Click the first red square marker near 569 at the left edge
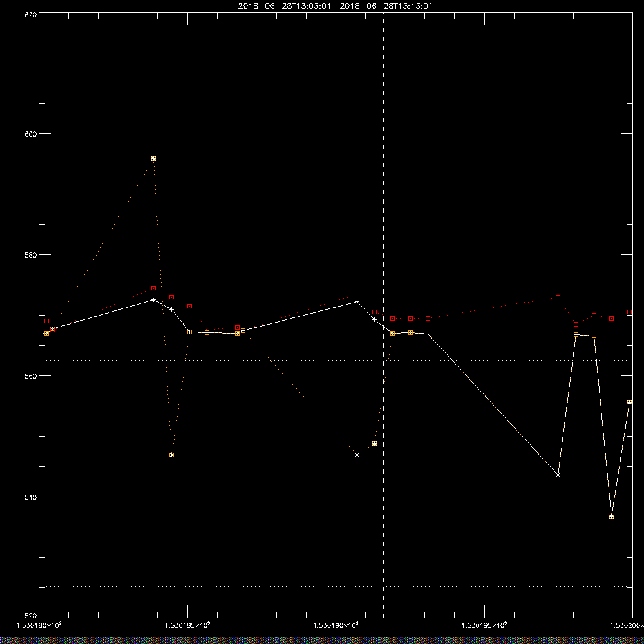The width and height of the screenshot is (644, 644). tap(47, 321)
